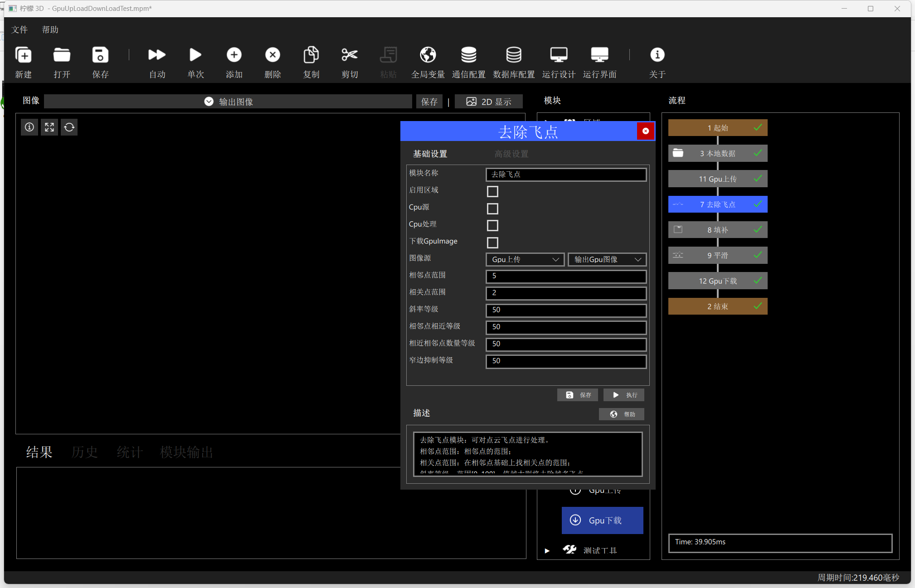Switch to 模块输出 tab

186,452
